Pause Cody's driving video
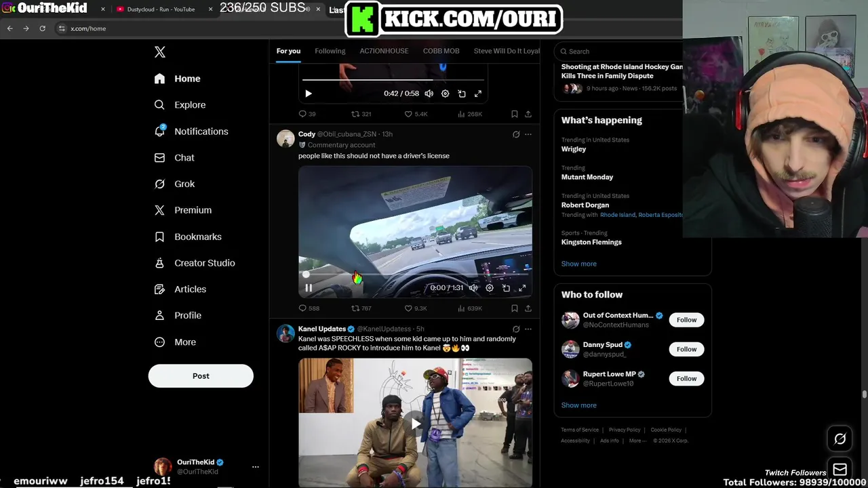The image size is (868, 488). coord(308,288)
